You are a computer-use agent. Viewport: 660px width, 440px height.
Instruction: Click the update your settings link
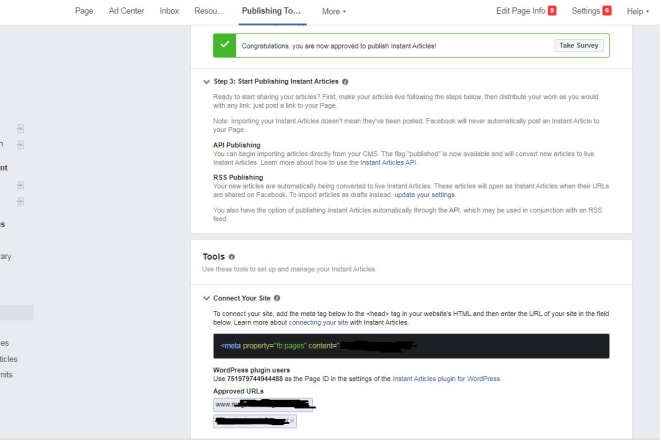click(x=424, y=195)
